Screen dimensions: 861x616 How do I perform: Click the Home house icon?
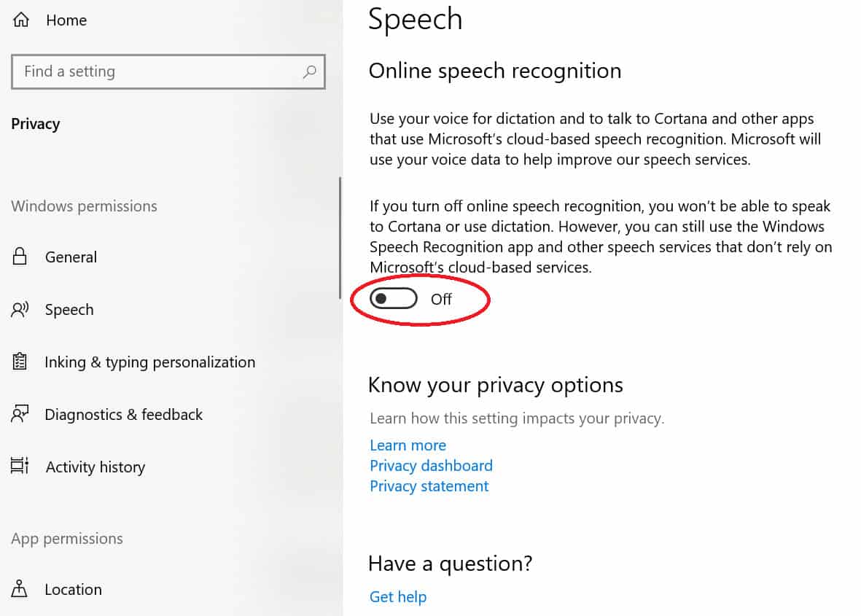click(20, 20)
